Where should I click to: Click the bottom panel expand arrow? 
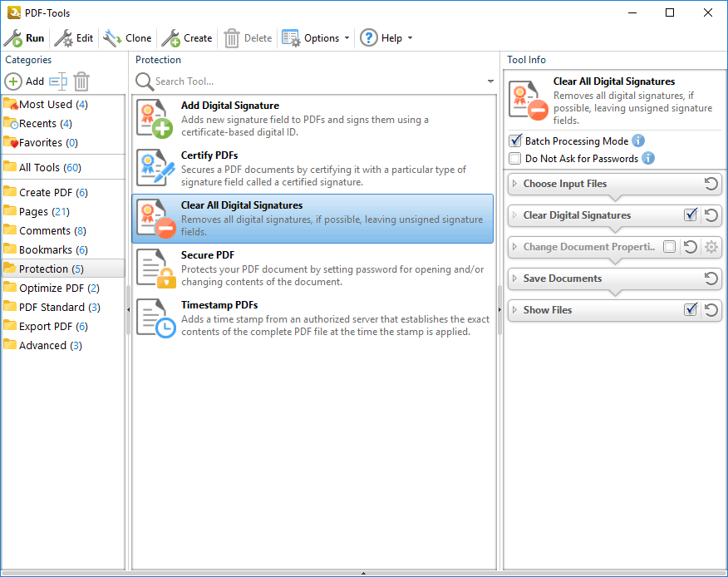tap(363, 574)
